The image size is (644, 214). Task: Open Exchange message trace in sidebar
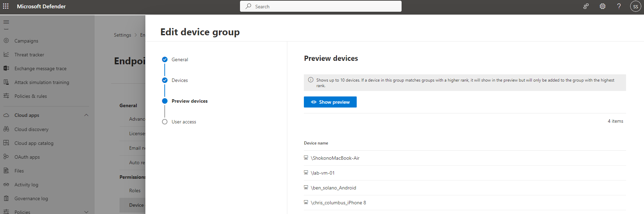click(x=40, y=68)
